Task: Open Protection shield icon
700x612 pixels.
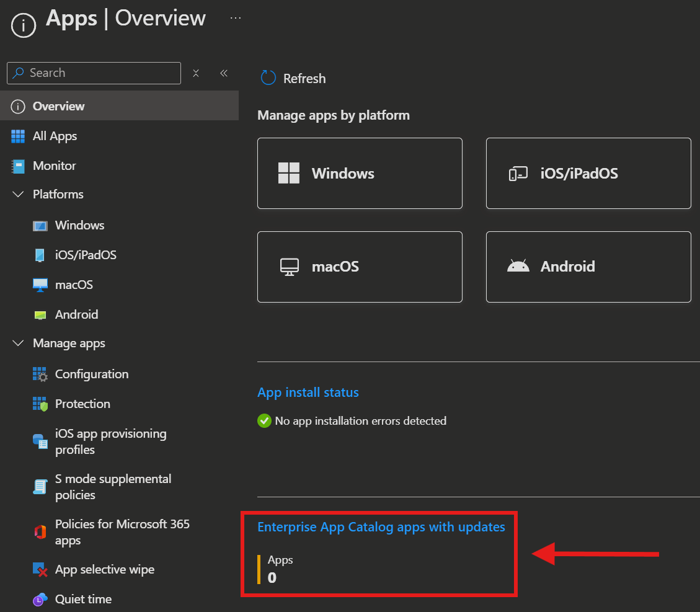Action: point(40,404)
